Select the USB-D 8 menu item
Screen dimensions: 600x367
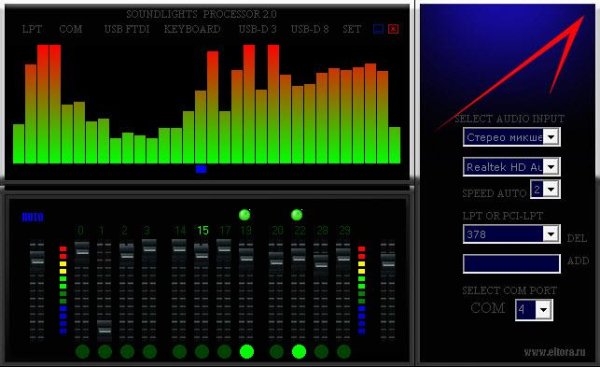(310, 29)
